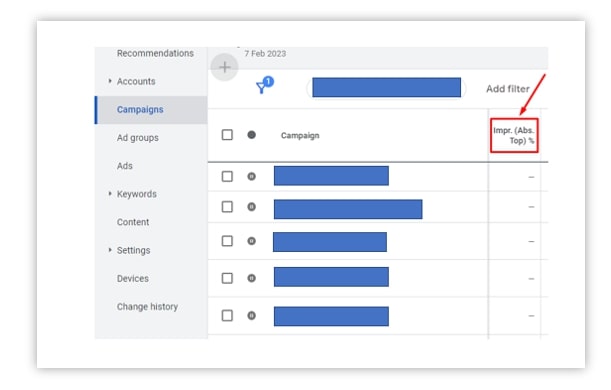Open Ad groups in sidebar
The image size is (611, 390).
tap(138, 138)
